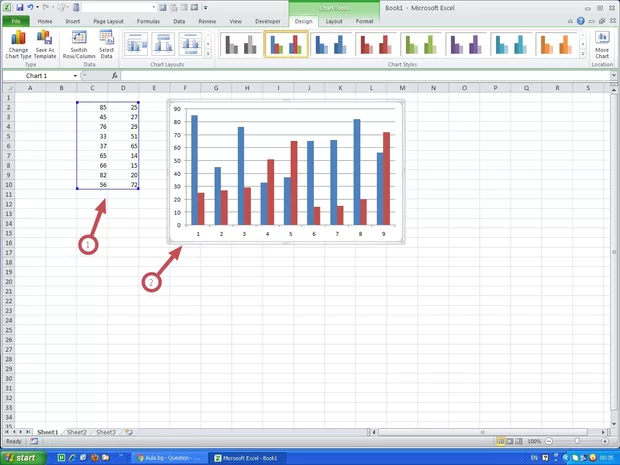
Task: Click inside the formula bar input
Action: pos(365,76)
